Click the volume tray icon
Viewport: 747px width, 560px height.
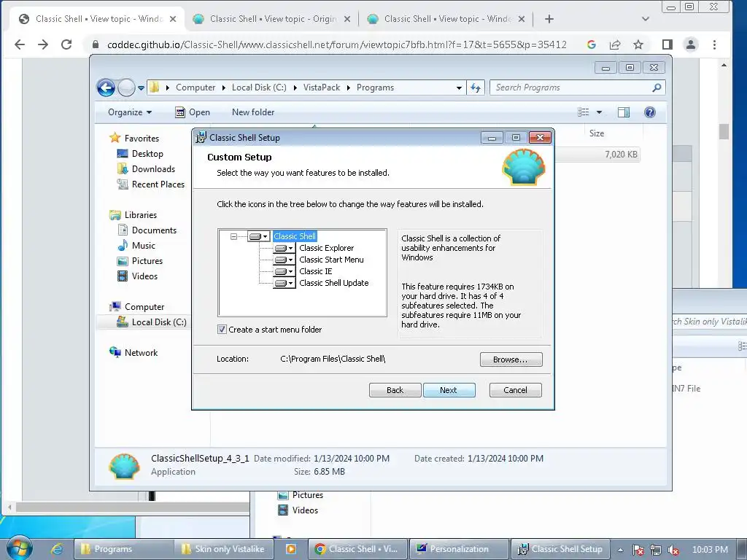(x=673, y=550)
